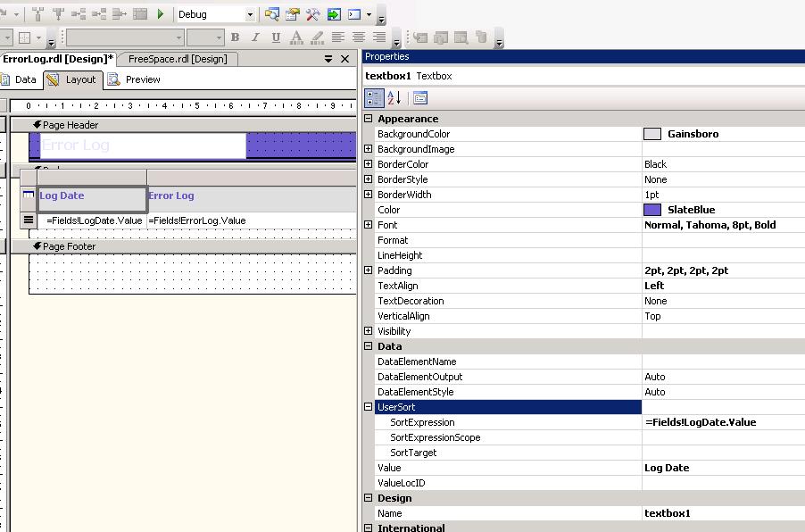This screenshot has width=805, height=532.
Task: Collapse the Appearance category
Action: click(x=369, y=119)
